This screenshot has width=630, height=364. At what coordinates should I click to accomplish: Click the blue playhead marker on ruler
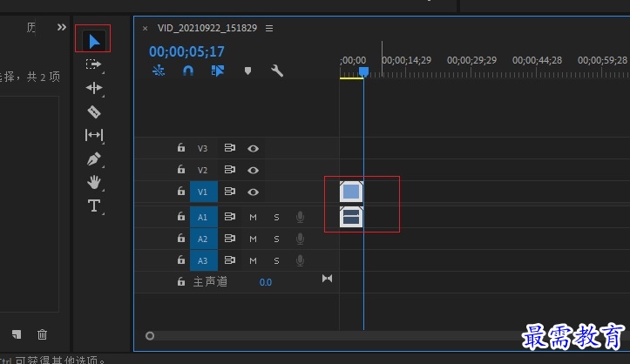point(363,71)
